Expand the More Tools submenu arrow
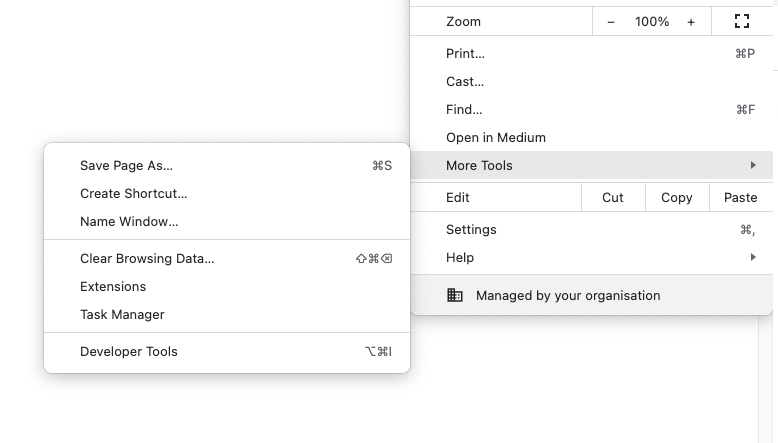Viewport: 778px width, 443px height. coord(753,165)
